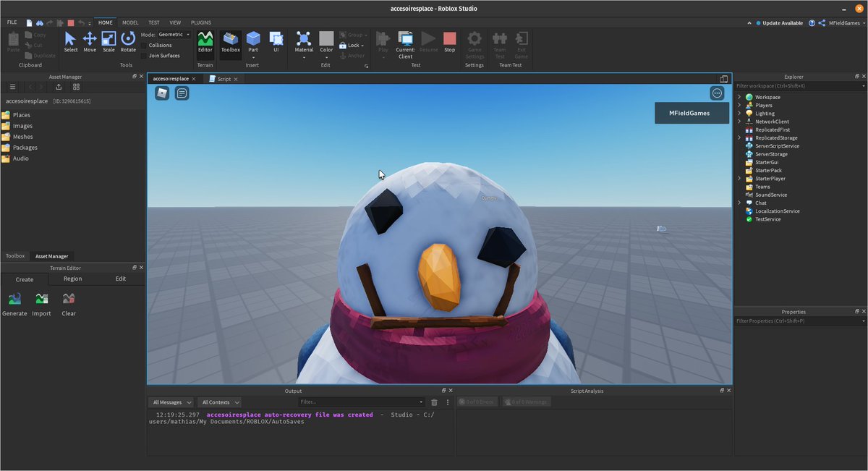The height and width of the screenshot is (471, 868).
Task: Switch to the PLUGINS ribbon tab
Action: click(201, 23)
